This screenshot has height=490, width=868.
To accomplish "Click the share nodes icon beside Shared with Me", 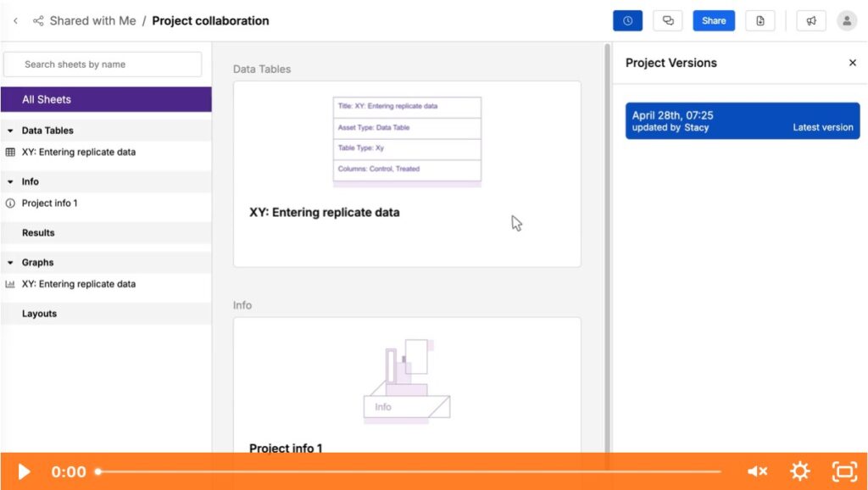I will pos(38,21).
